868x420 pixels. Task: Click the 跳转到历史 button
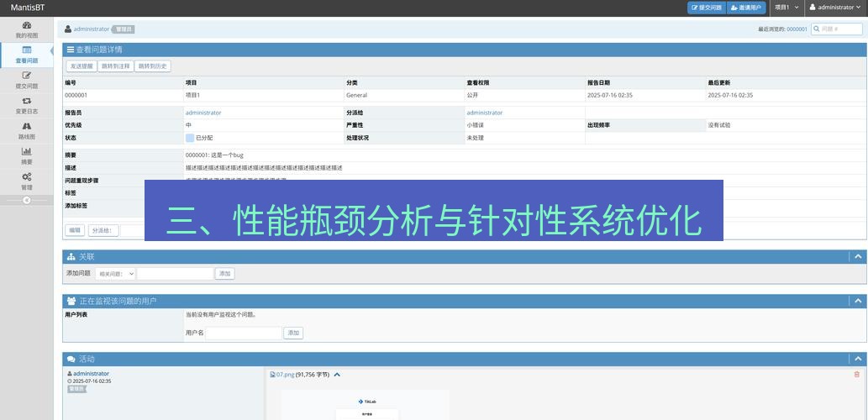153,66
